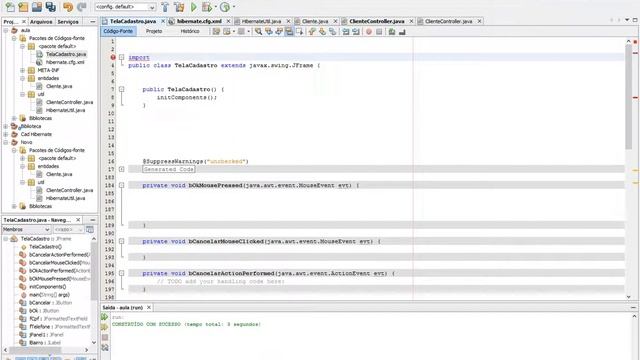The image size is (640, 360).
Task: Expand the META-INF package node
Action: pos(22,70)
